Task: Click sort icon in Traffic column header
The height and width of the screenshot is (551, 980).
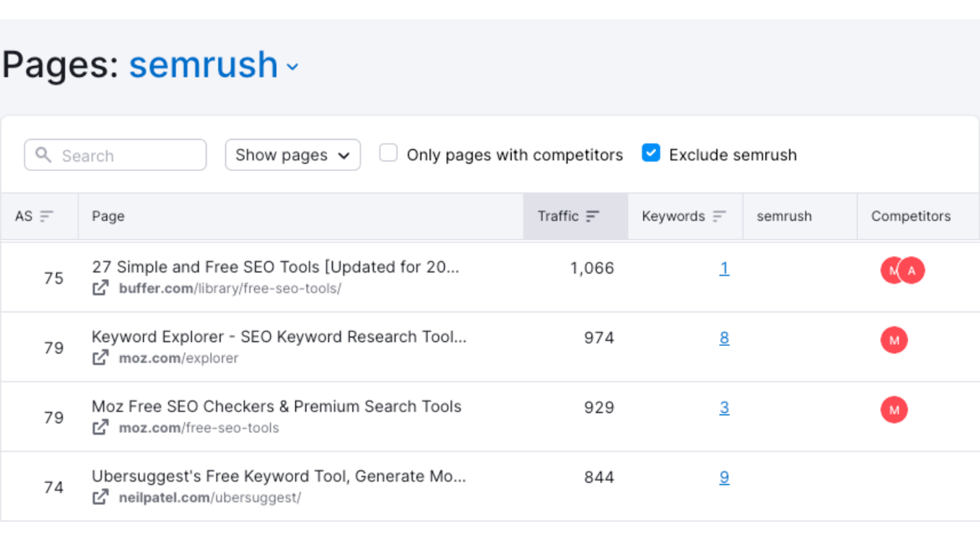Action: tap(592, 216)
